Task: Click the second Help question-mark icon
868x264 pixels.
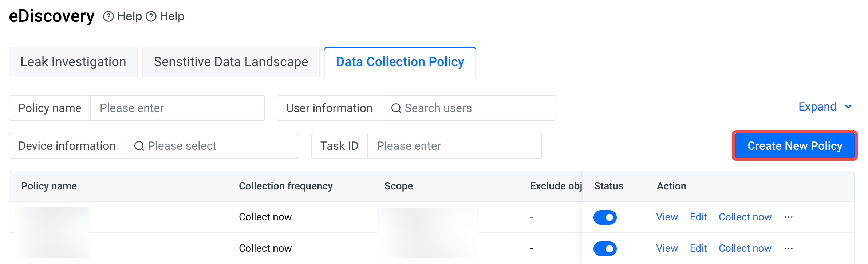Action: [151, 16]
